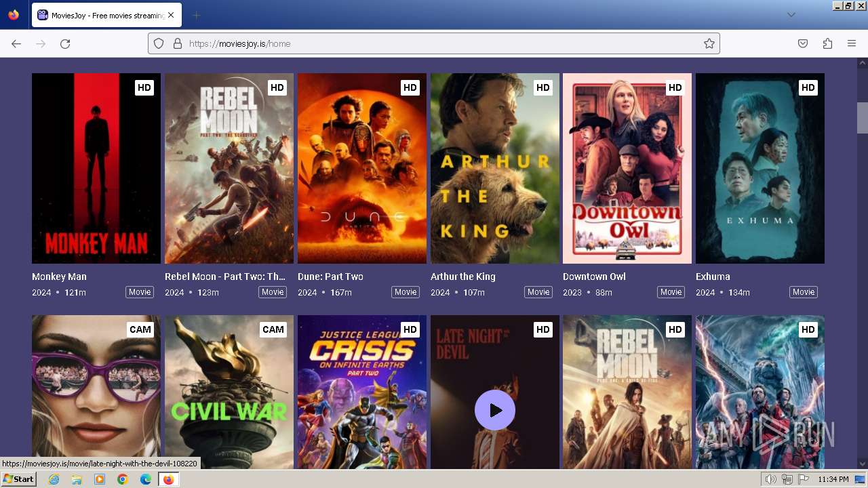Screen dimensions: 868x488
Task: Open the Monkey Man poster
Action: tap(96, 168)
